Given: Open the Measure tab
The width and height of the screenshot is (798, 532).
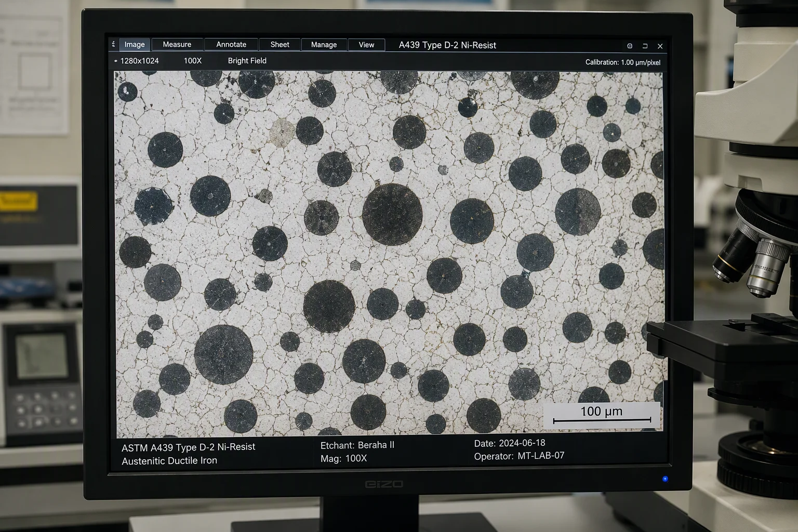Looking at the screenshot, I should coord(177,45).
